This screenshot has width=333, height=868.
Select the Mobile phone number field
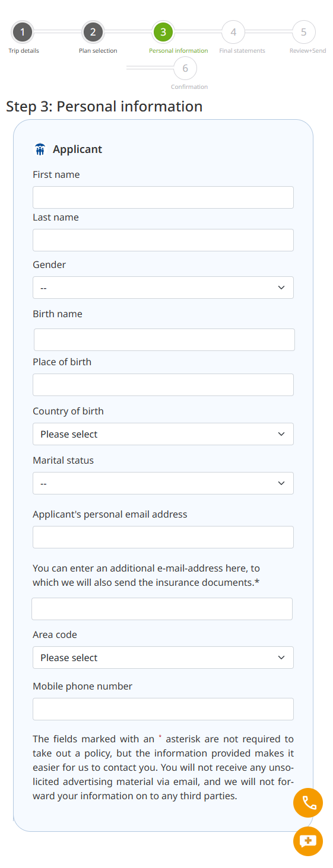[x=163, y=709]
